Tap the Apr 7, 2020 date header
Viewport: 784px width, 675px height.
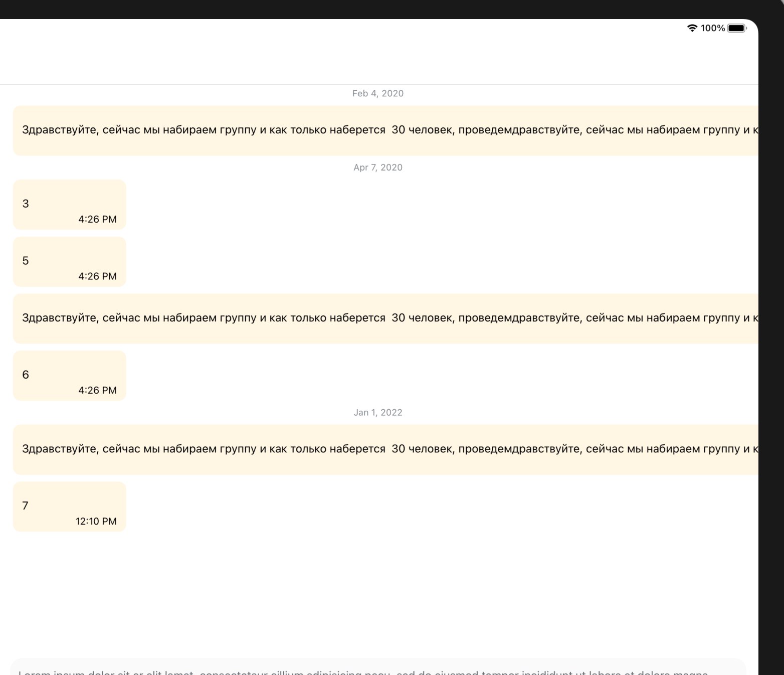(378, 167)
